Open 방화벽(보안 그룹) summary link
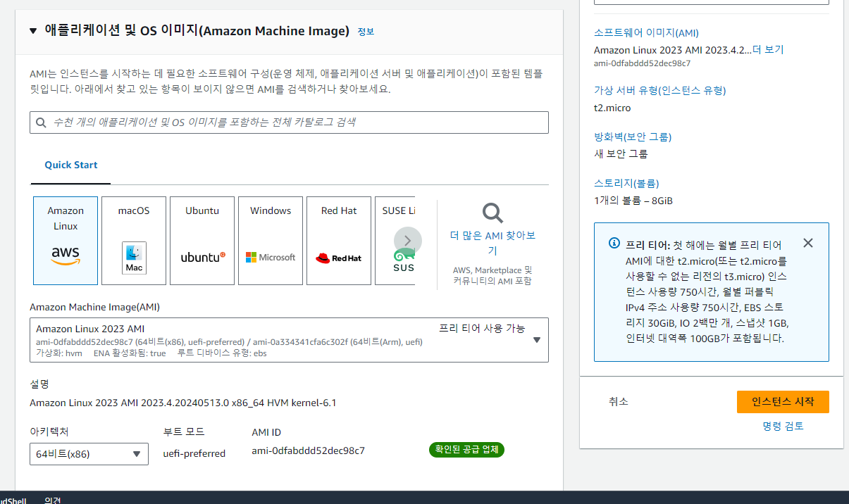 [x=633, y=137]
